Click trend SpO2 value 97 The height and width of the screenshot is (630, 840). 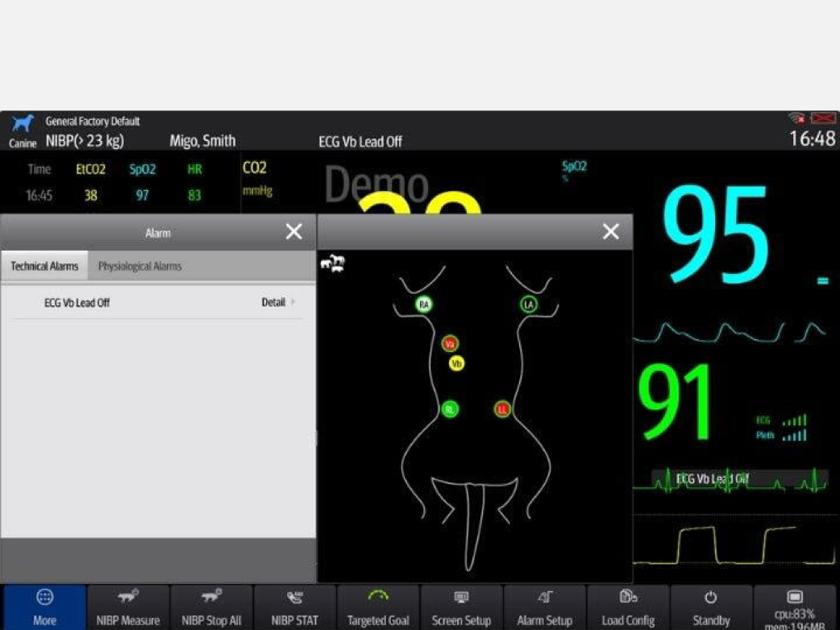tap(142, 196)
